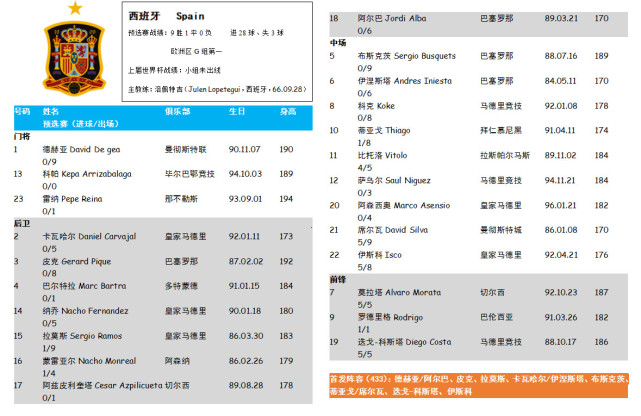Select player name Sergio Busquets
641x416 pixels.
(425, 56)
